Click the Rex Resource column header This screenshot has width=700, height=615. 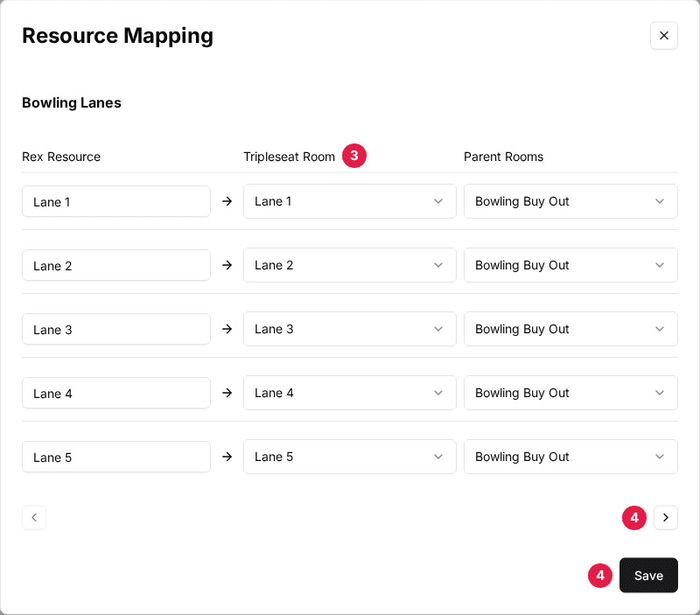[x=61, y=157]
